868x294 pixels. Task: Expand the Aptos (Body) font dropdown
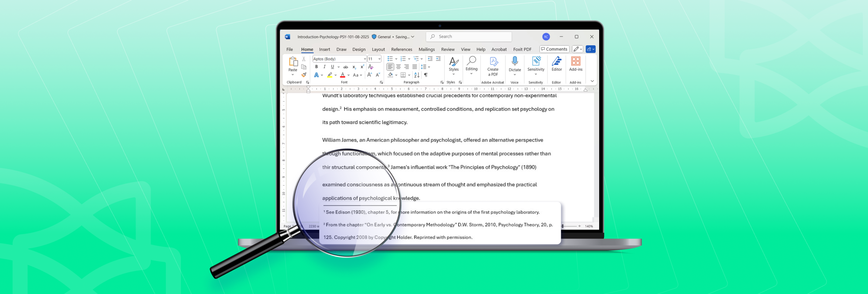click(365, 59)
